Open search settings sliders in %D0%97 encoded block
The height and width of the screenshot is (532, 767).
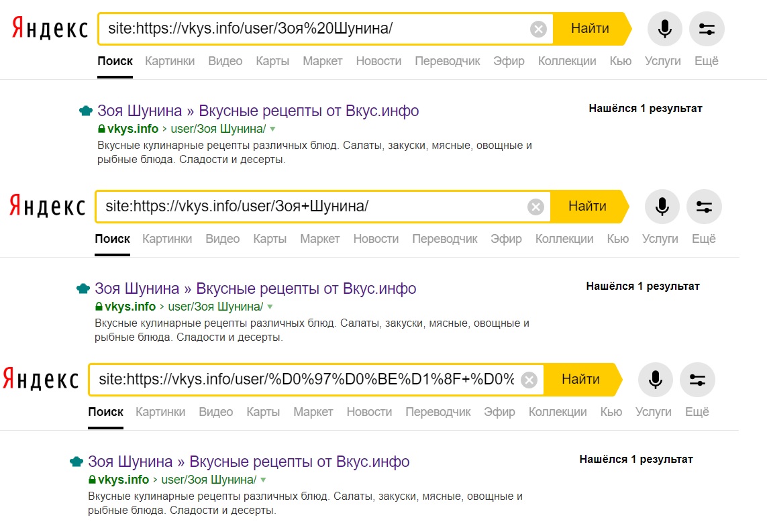(x=697, y=380)
